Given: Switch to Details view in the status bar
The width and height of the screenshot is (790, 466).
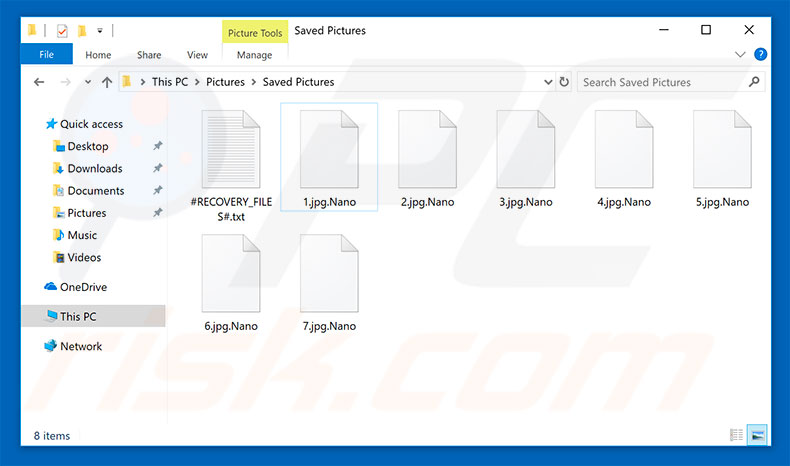Looking at the screenshot, I should pyautogui.click(x=736, y=435).
